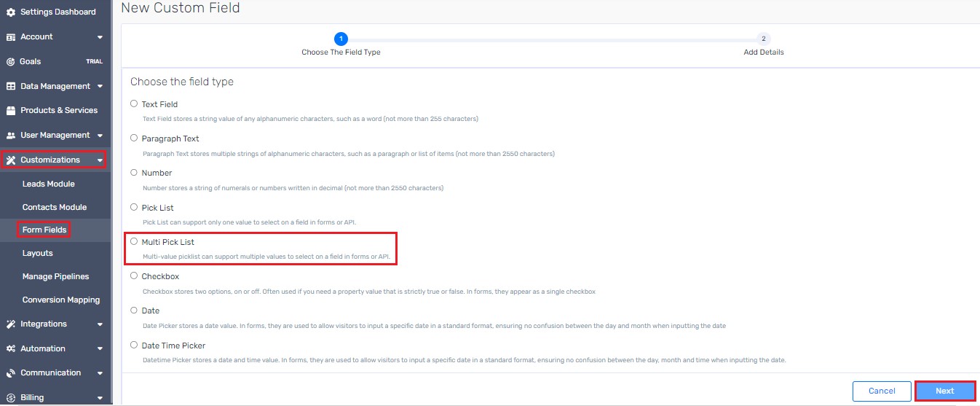This screenshot has height=406, width=980.
Task: Click the Account sidebar icon
Action: (11, 37)
